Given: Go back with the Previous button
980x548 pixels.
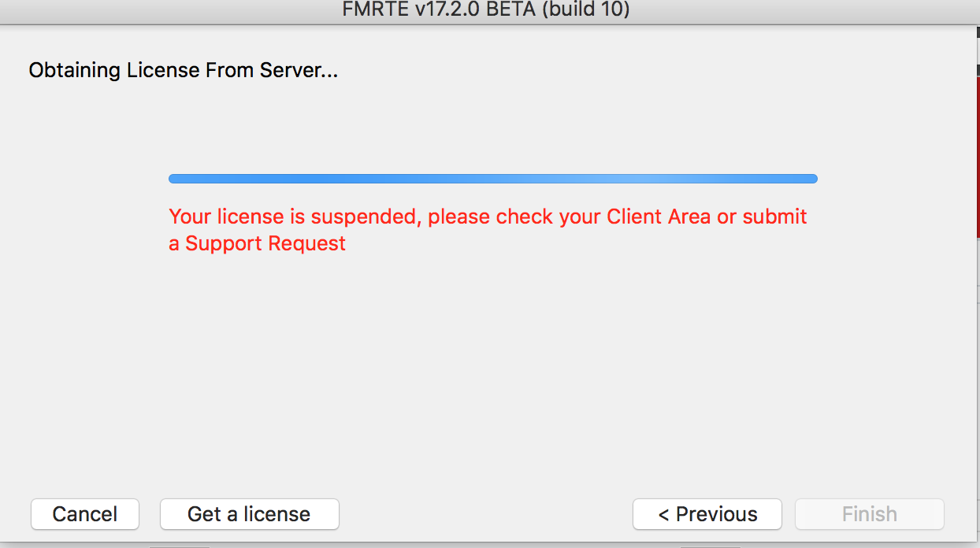Looking at the screenshot, I should pos(707,514).
